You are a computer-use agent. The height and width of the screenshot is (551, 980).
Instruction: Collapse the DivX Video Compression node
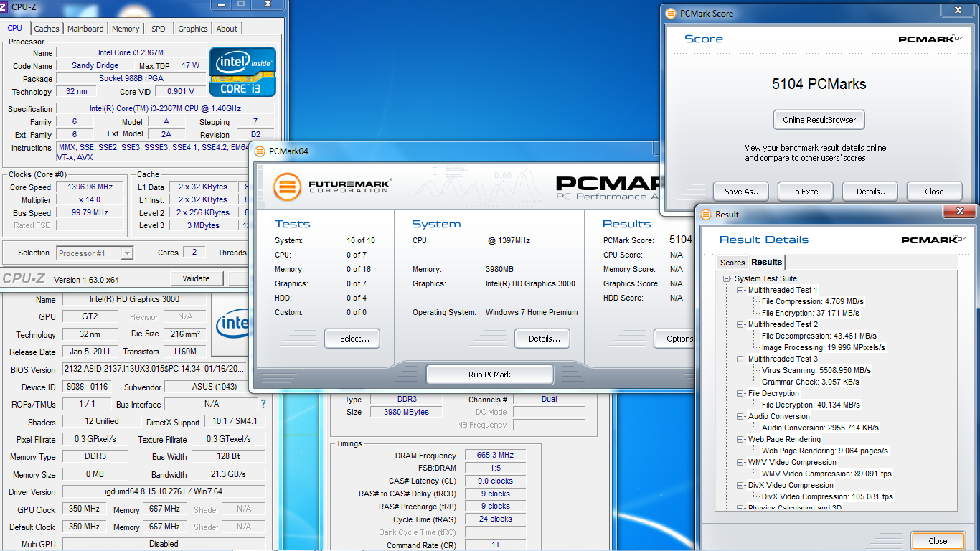[741, 485]
